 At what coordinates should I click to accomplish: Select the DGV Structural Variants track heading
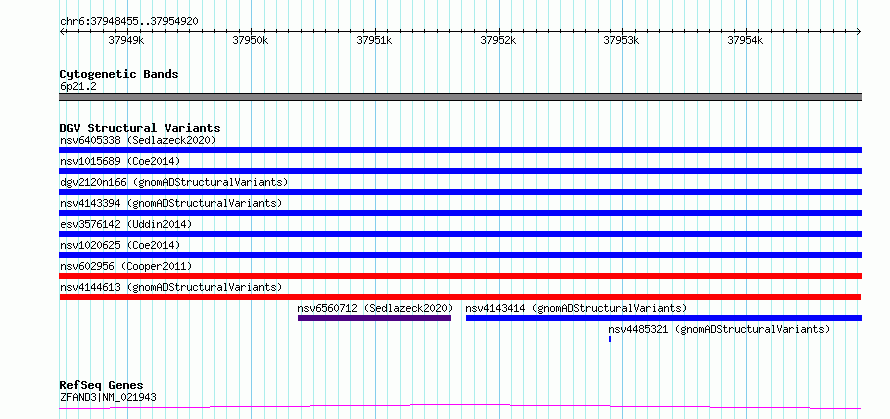pyautogui.click(x=140, y=128)
